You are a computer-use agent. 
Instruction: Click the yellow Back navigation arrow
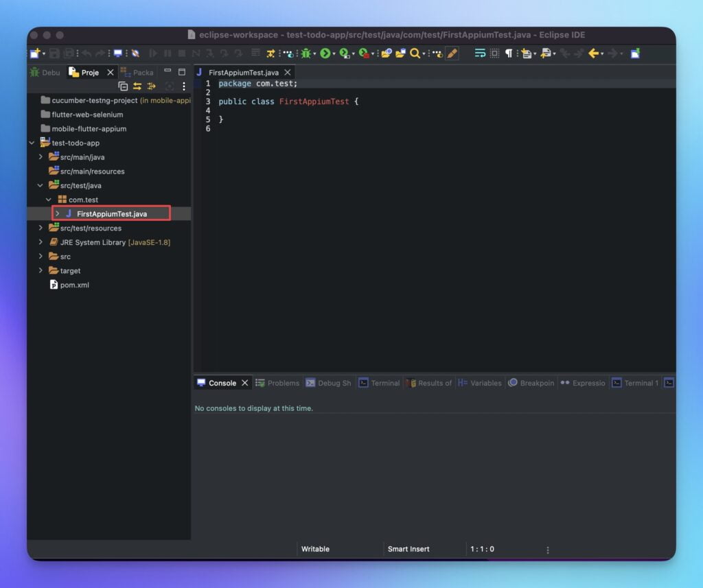pyautogui.click(x=594, y=54)
